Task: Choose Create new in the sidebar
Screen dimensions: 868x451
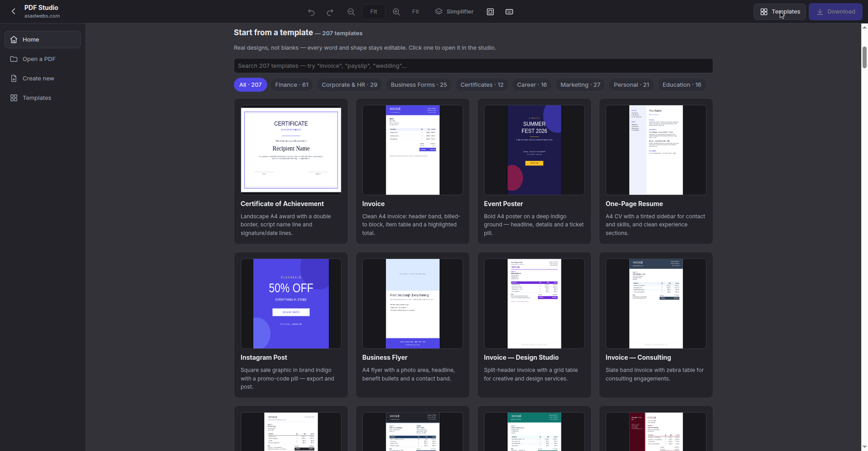Action: [42, 79]
